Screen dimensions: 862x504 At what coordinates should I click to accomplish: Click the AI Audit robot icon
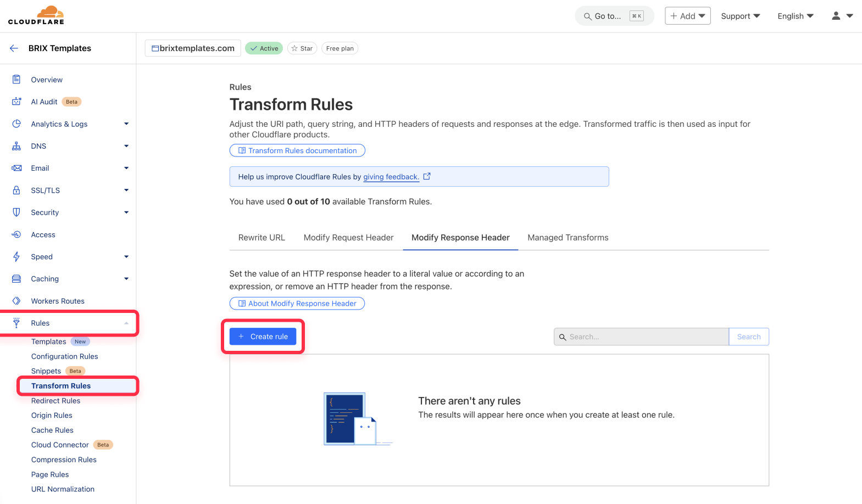[16, 102]
